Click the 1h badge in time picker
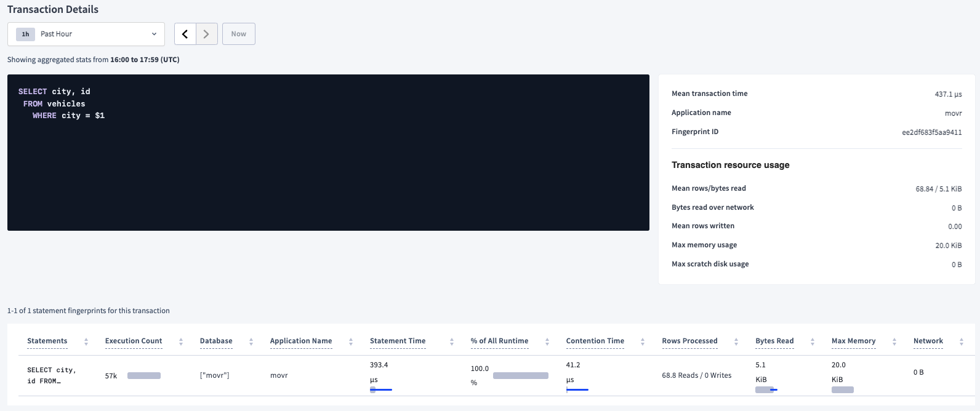The width and height of the screenshot is (980, 411). pyautogui.click(x=25, y=34)
